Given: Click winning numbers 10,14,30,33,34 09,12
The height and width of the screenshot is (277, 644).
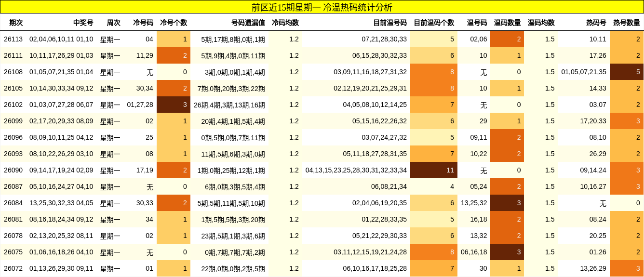Looking at the screenshot, I should tap(61, 89).
